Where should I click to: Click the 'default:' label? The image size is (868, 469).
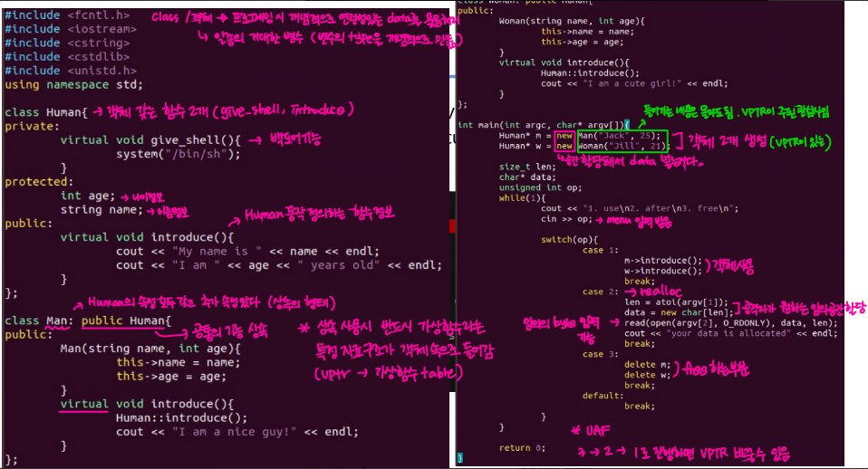[x=603, y=396]
